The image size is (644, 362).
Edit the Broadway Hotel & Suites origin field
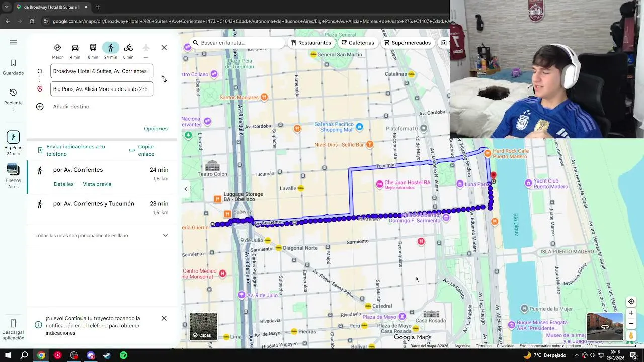point(102,71)
